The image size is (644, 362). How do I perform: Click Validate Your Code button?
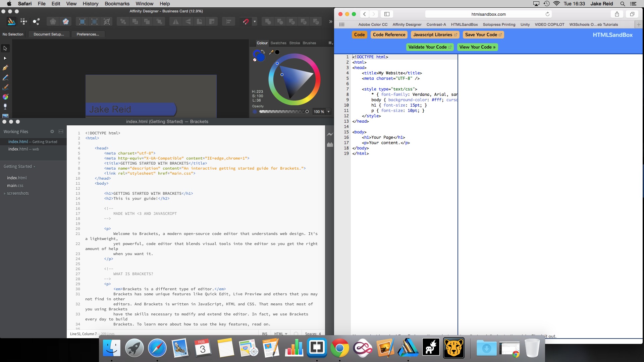point(430,47)
